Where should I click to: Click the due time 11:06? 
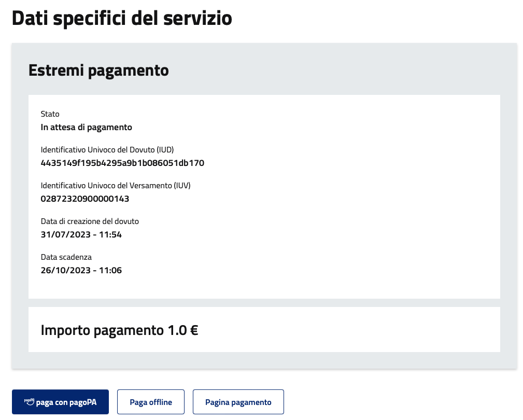[x=110, y=270]
